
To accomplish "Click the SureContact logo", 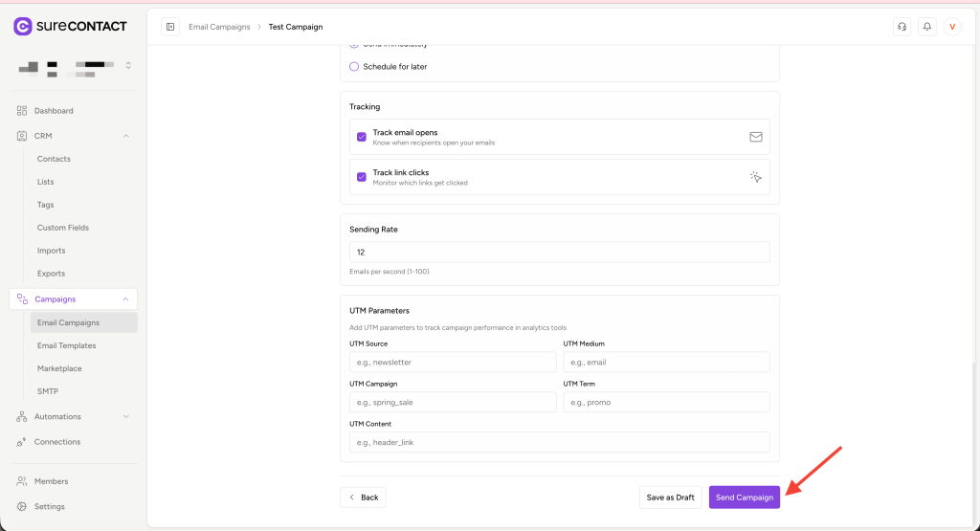I will pyautogui.click(x=70, y=26).
